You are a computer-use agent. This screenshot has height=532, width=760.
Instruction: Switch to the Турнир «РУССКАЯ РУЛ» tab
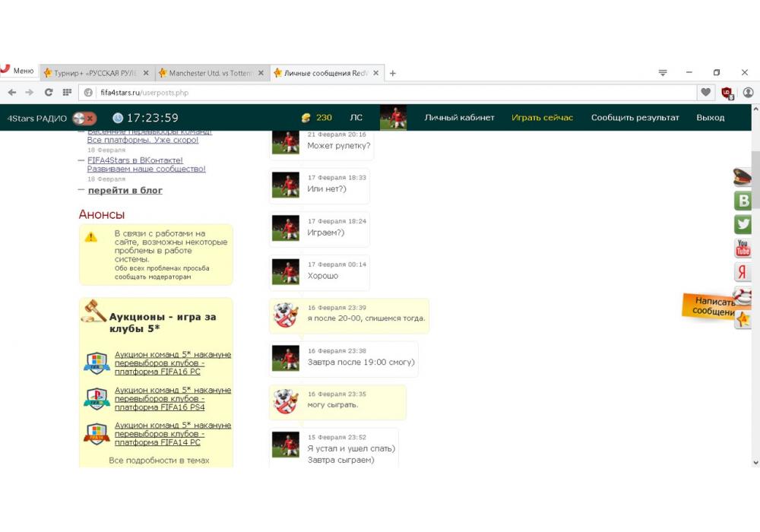tap(96, 73)
